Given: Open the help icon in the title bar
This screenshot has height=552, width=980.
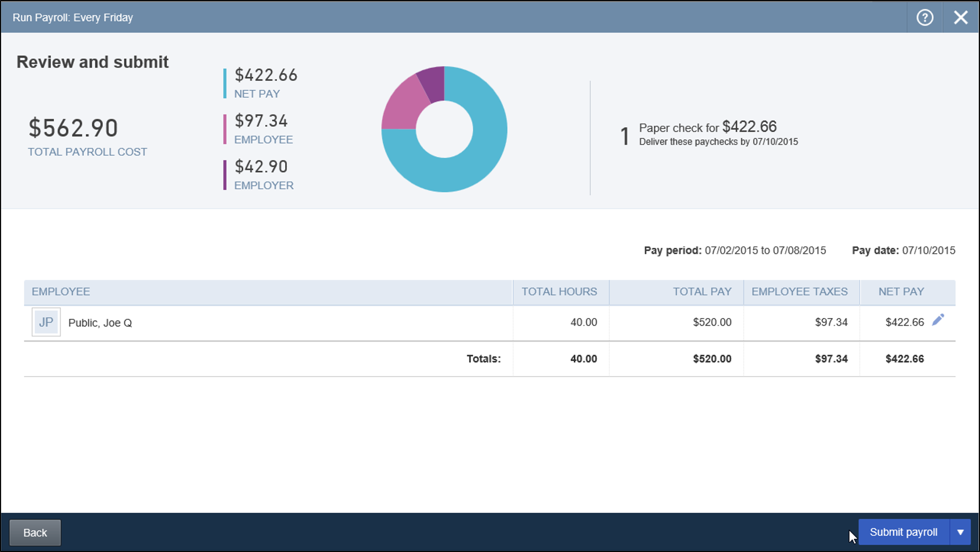Looking at the screenshot, I should (x=924, y=17).
